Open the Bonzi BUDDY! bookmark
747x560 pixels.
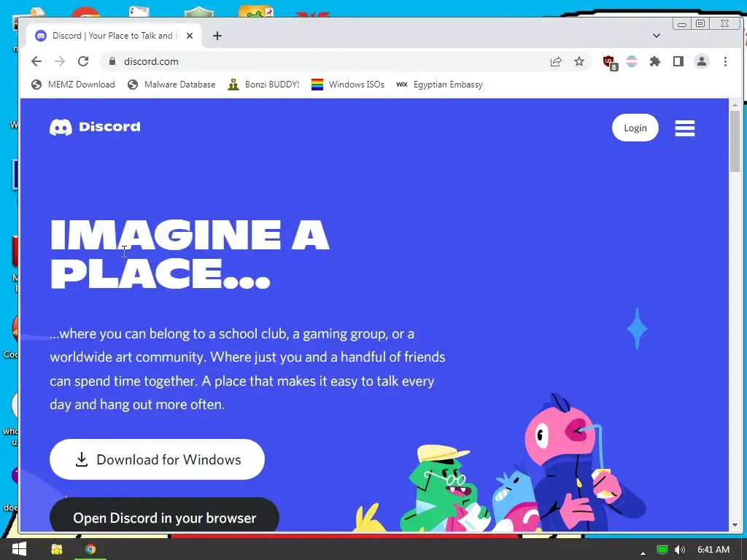(263, 85)
